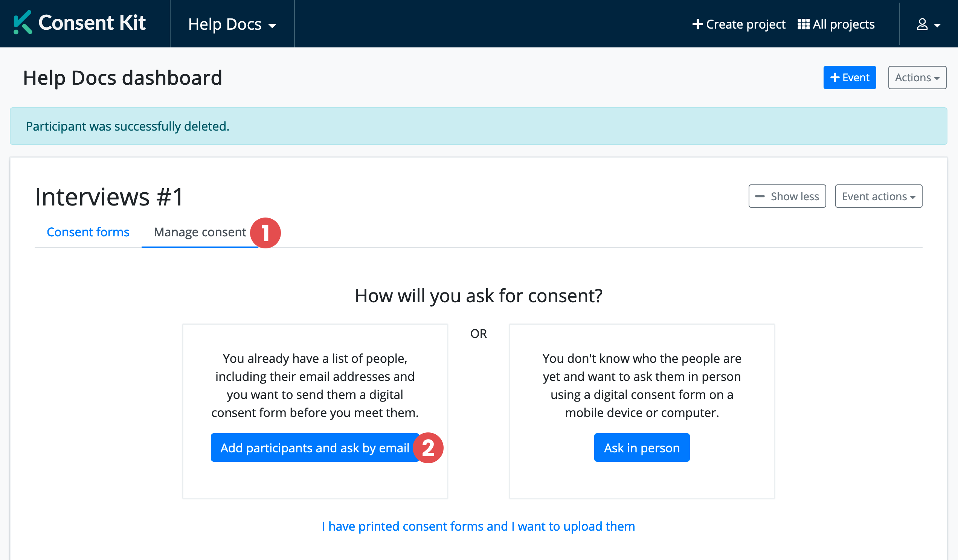The image size is (958, 560).
Task: Click the All projects grid icon
Action: click(x=803, y=24)
